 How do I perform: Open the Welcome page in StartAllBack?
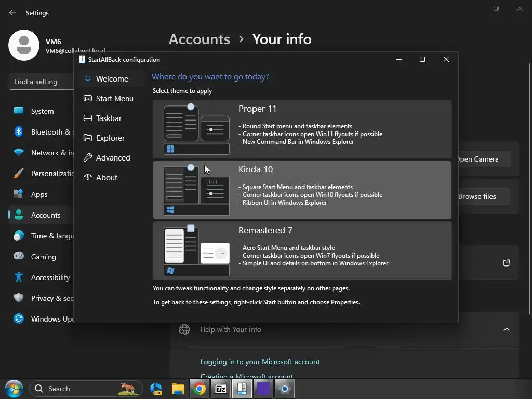pyautogui.click(x=111, y=79)
